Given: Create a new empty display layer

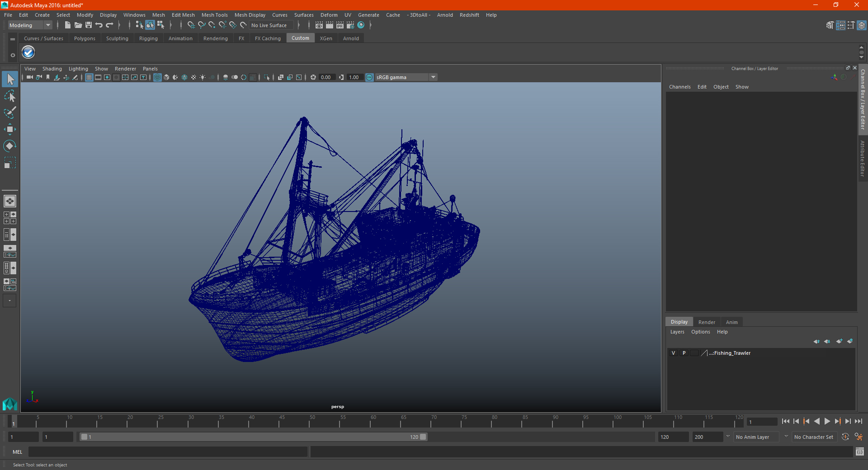Looking at the screenshot, I should tap(839, 341).
